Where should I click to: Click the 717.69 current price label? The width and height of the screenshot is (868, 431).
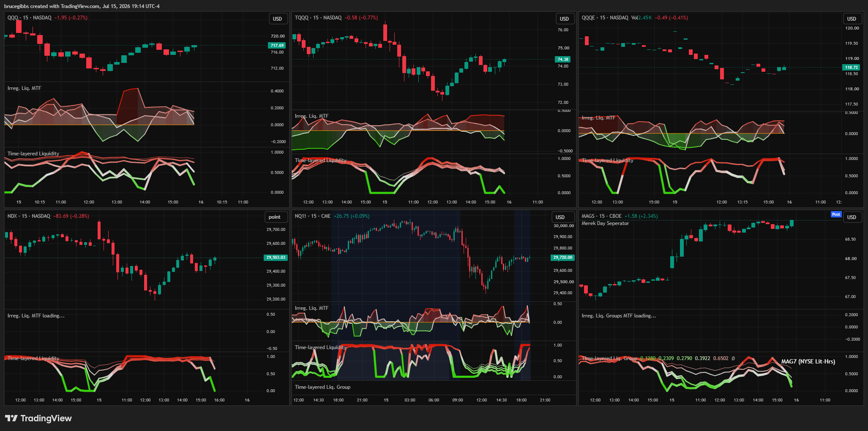click(277, 45)
